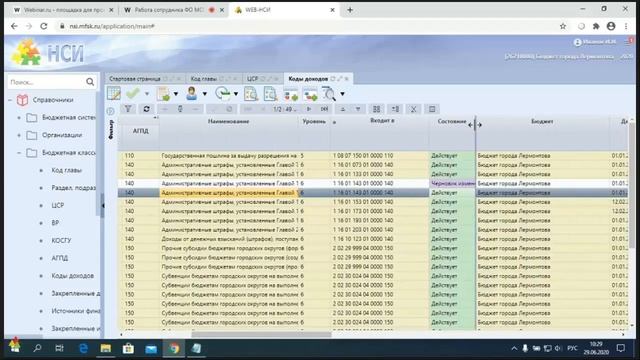Collapse the Бюджетная классификация folder
640x360 pixels.
[19, 153]
